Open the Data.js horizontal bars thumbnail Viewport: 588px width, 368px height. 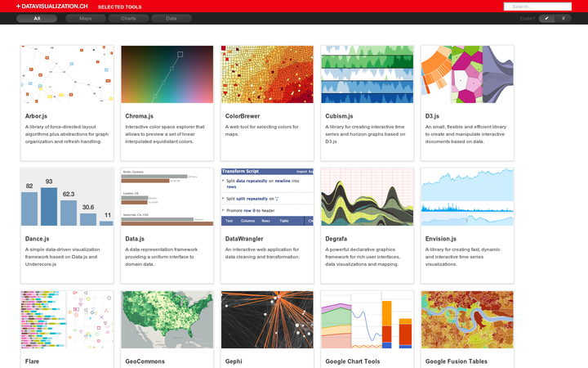click(167, 197)
